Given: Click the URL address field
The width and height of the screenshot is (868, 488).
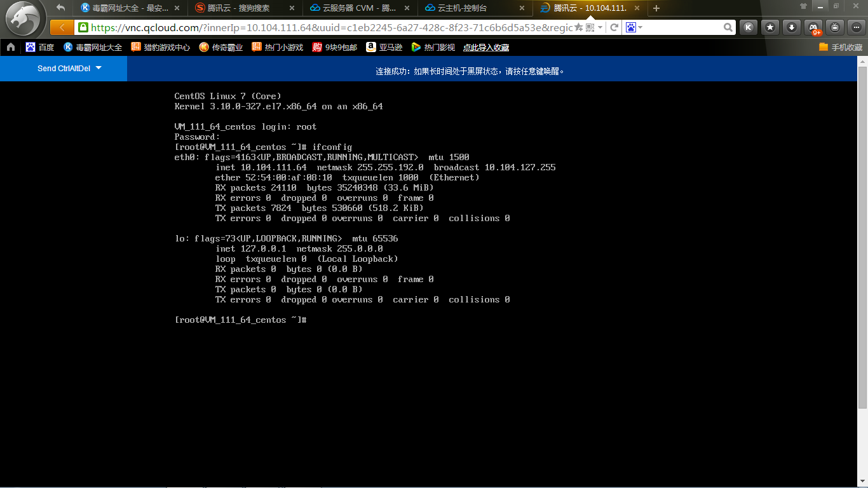Looking at the screenshot, I should coord(330,27).
